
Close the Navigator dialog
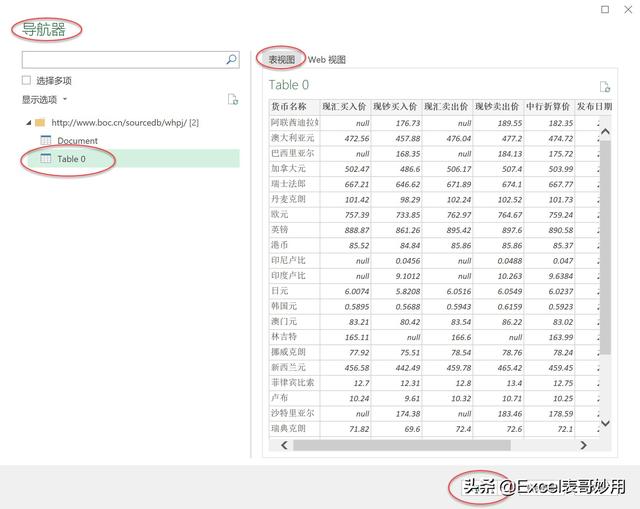pyautogui.click(x=628, y=9)
